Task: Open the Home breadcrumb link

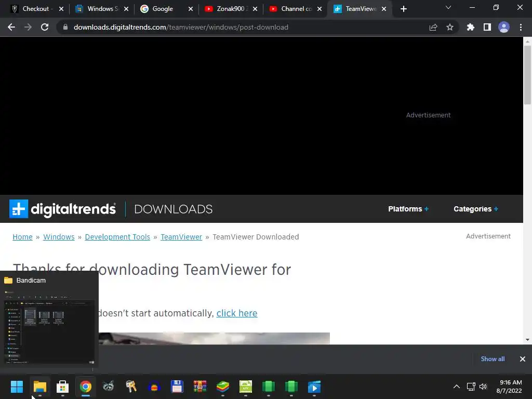Action: 22,237
